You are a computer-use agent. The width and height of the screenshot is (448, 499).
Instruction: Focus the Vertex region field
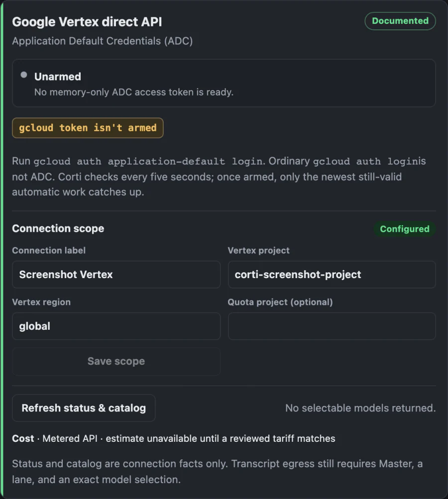tap(116, 326)
